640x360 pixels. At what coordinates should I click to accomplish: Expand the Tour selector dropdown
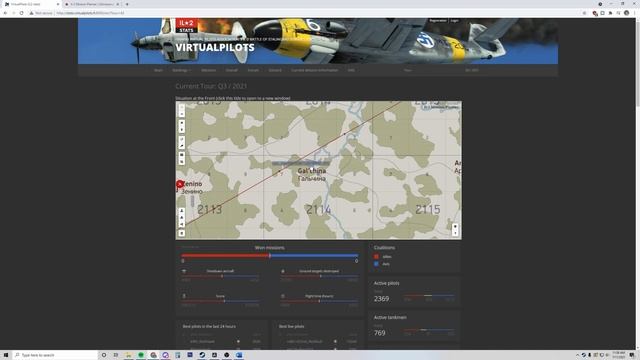pos(408,70)
